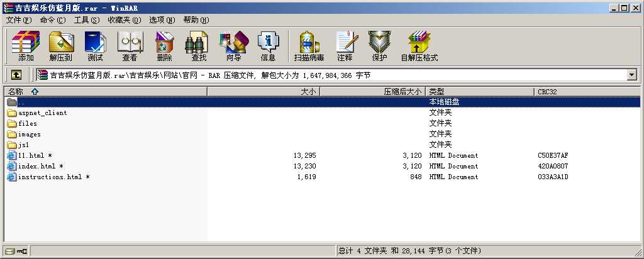Click the 11.html packed size 3,120

coord(412,155)
